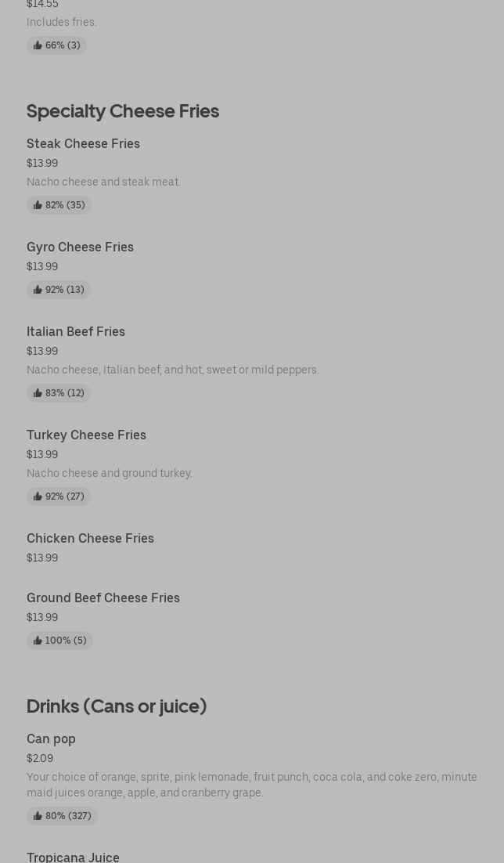Open Italian Beef Fries item
This screenshot has width=504, height=863.
point(76,332)
